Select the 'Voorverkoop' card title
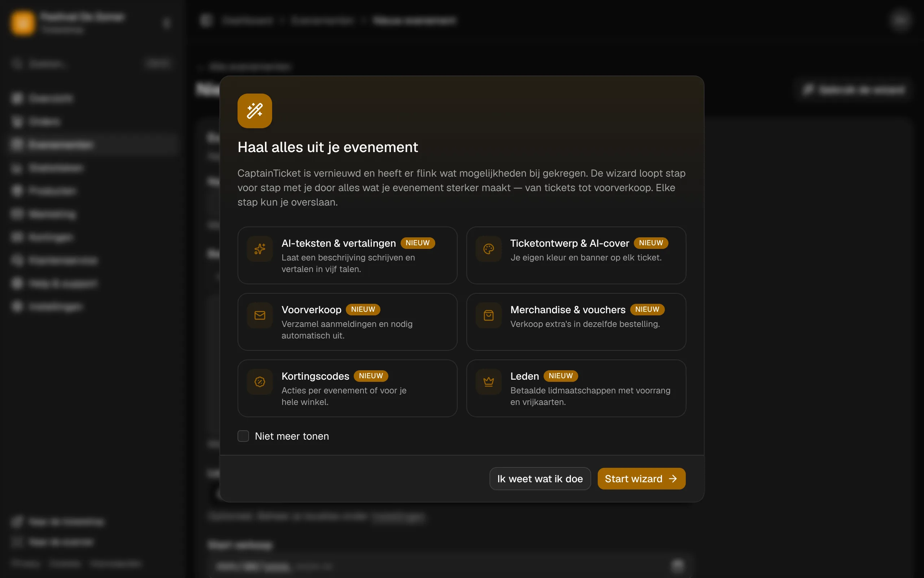This screenshot has width=924, height=578. click(311, 310)
